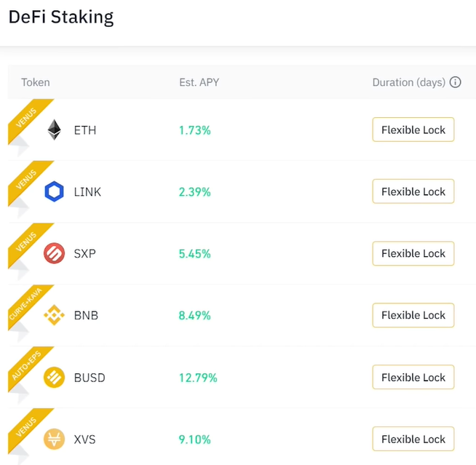Click the blue Chainlink hexagon icon
The height and width of the screenshot is (465, 476).
(x=54, y=191)
